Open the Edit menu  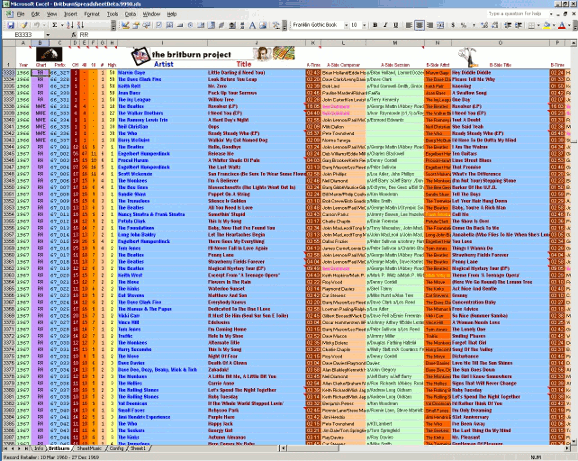(x=35, y=14)
